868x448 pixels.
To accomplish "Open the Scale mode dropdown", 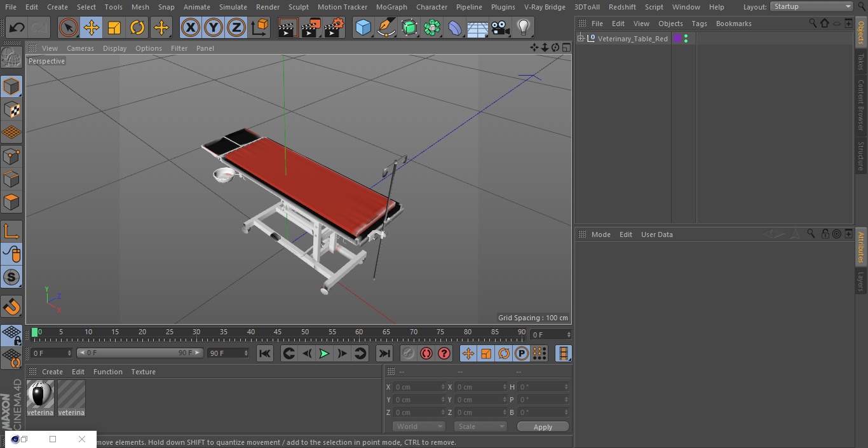I will tap(480, 426).
